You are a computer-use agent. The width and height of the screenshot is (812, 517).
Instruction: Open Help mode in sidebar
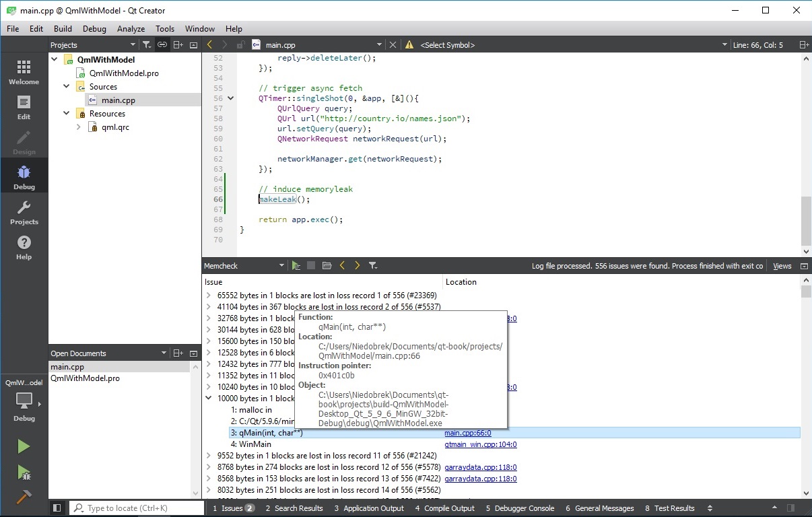click(24, 246)
